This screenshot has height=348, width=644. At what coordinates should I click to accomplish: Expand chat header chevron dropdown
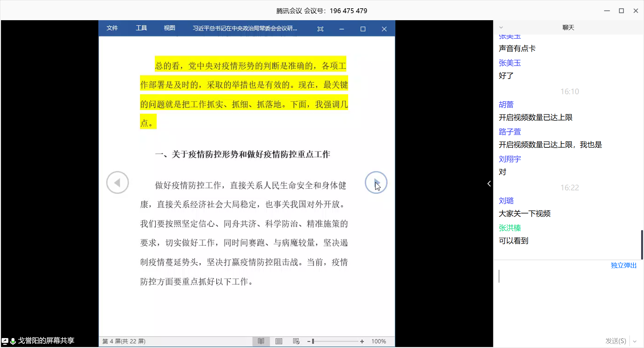(501, 28)
